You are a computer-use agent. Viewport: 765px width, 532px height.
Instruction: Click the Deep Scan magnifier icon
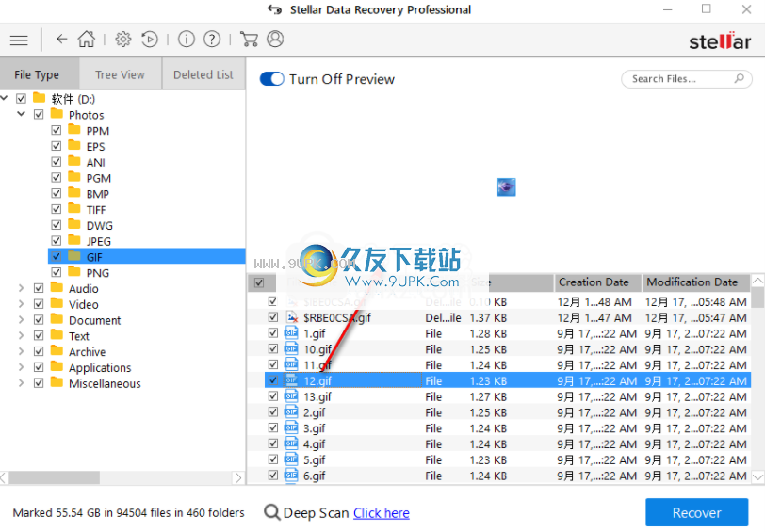tap(271, 512)
